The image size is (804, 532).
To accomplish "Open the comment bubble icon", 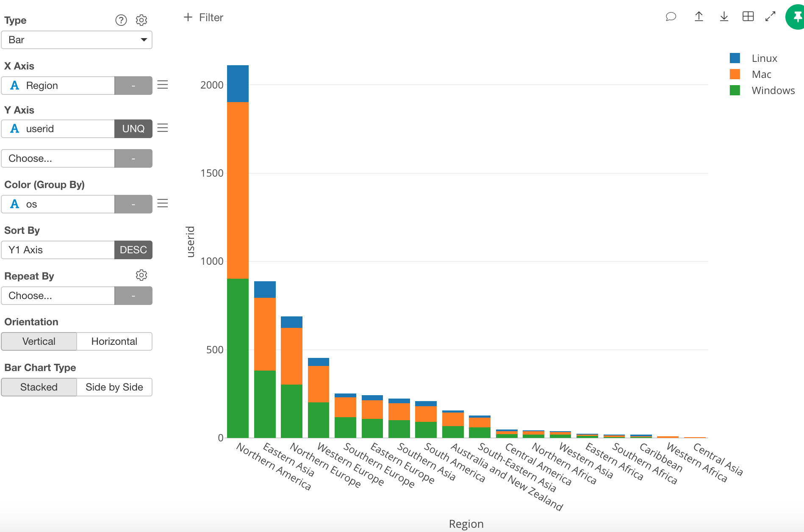I will pyautogui.click(x=671, y=17).
